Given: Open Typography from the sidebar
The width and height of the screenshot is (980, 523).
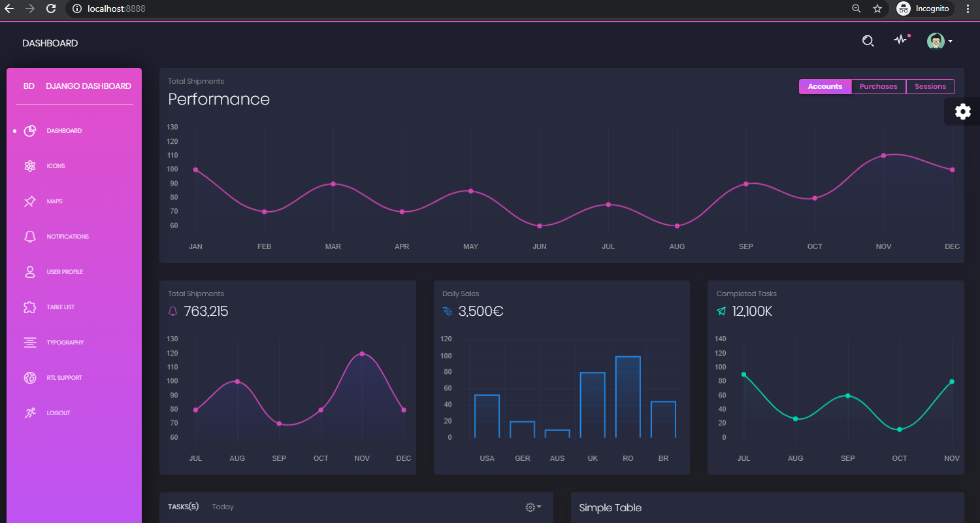Looking at the screenshot, I should 65,342.
